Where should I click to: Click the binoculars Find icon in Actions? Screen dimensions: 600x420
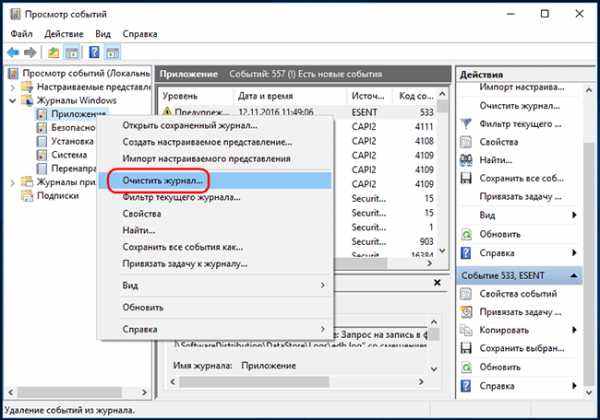point(467,159)
